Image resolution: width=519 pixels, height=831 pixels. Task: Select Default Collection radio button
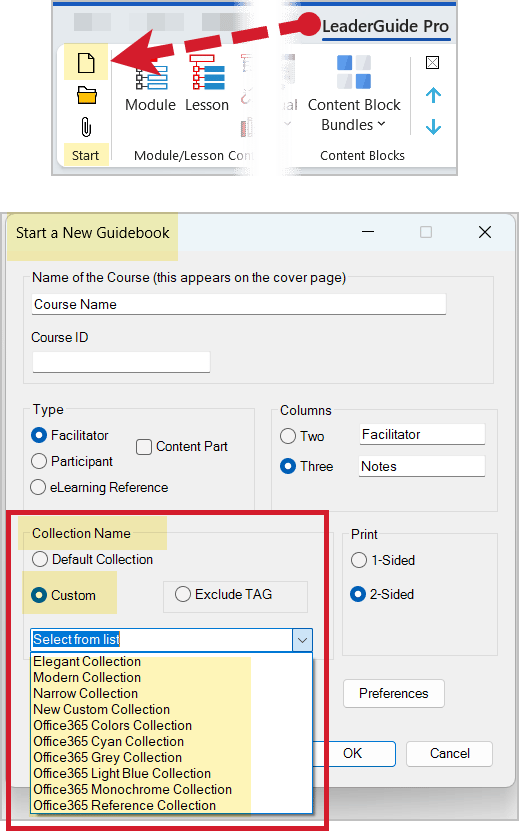[x=40, y=559]
